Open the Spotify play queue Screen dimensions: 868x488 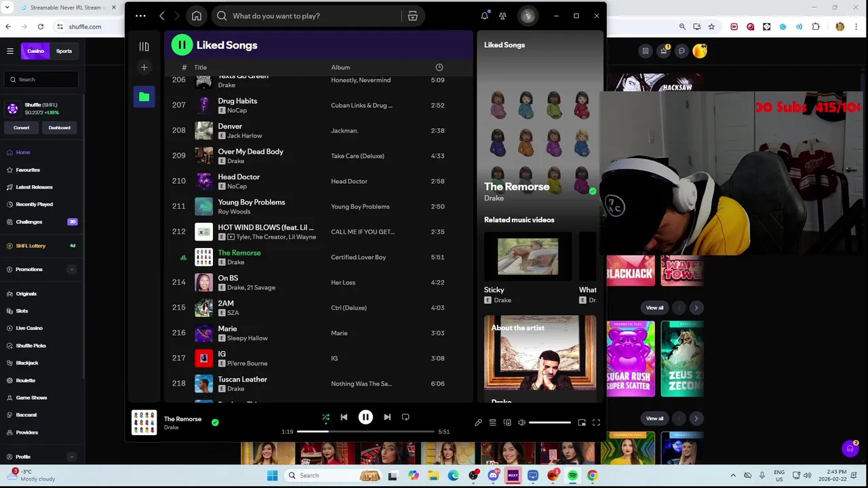[x=492, y=422]
